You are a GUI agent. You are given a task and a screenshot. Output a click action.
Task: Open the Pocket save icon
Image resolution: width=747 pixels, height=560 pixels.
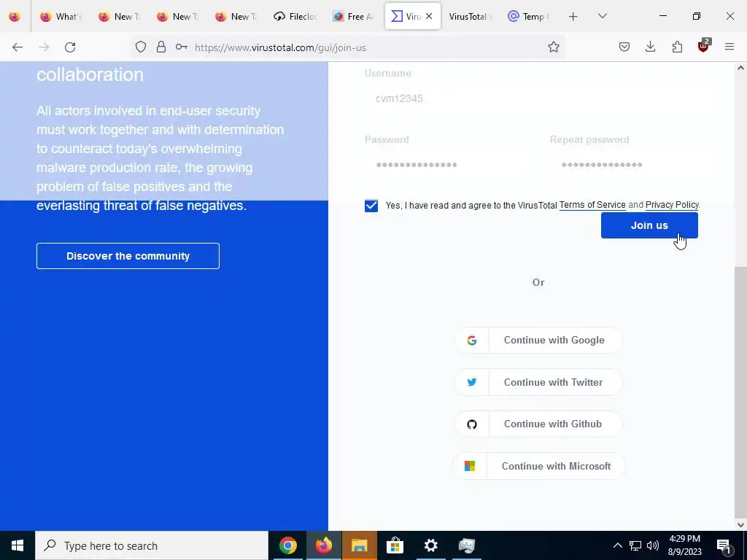(x=624, y=47)
